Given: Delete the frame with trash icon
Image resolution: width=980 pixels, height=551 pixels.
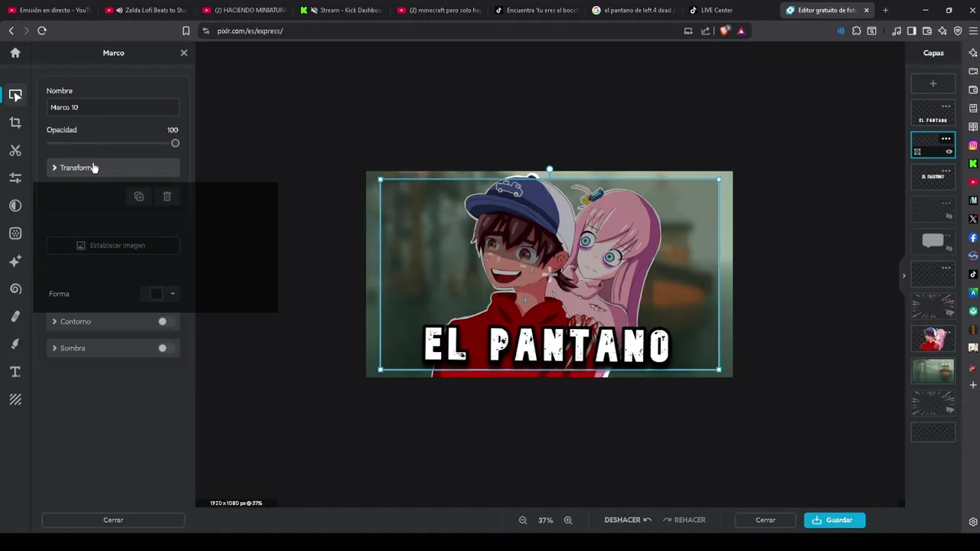Looking at the screenshot, I should [x=167, y=197].
